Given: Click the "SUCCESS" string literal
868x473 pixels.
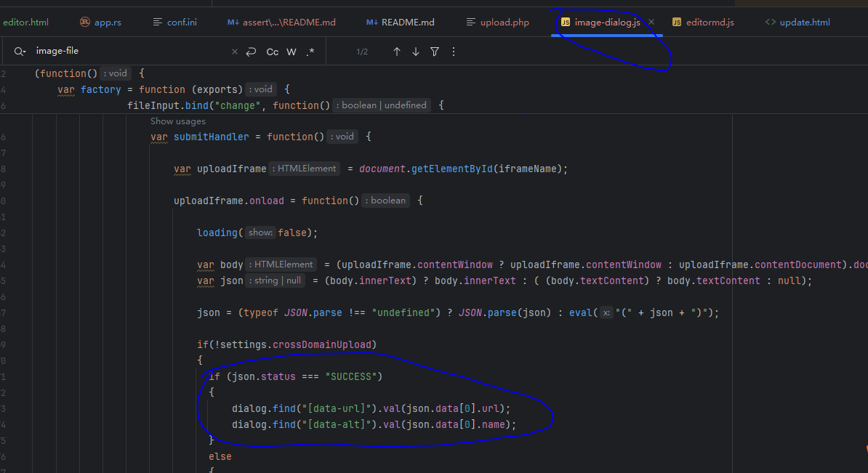Looking at the screenshot, I should [350, 377].
